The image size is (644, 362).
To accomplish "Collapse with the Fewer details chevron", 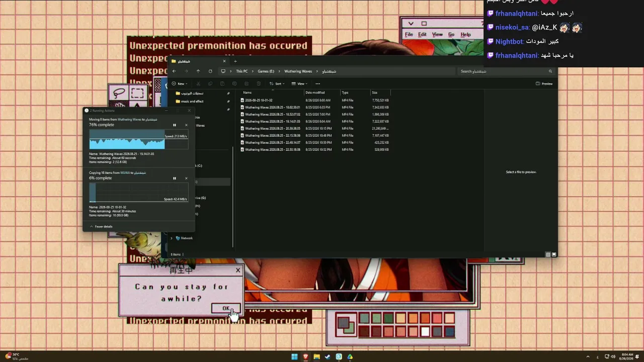I will [x=92, y=227].
